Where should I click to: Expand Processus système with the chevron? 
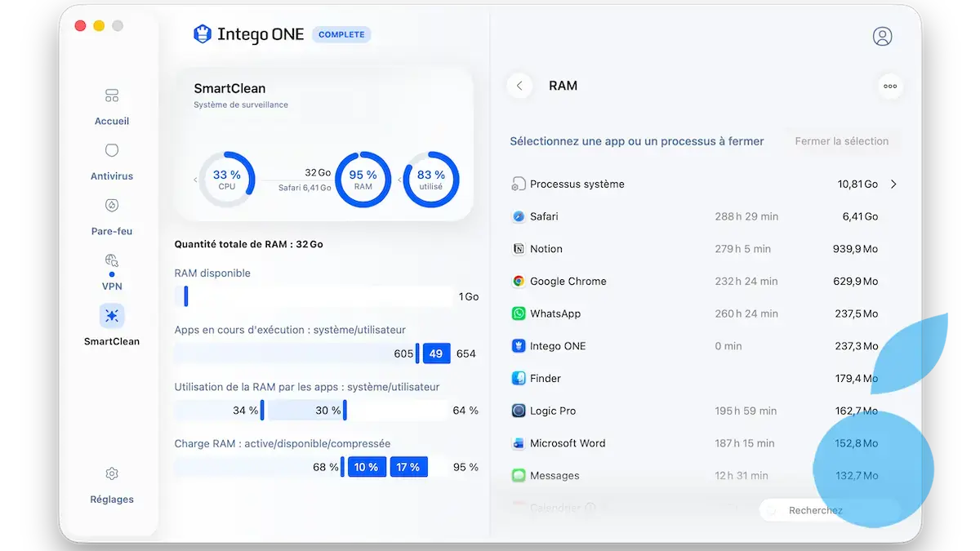[893, 184]
